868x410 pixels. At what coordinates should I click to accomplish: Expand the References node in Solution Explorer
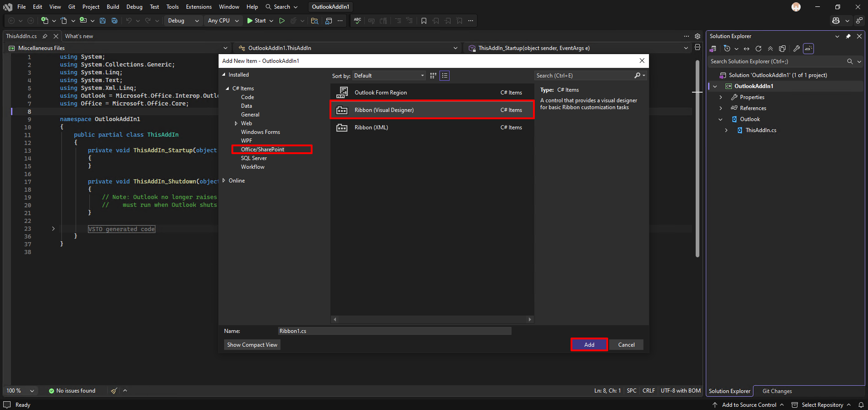pyautogui.click(x=721, y=108)
